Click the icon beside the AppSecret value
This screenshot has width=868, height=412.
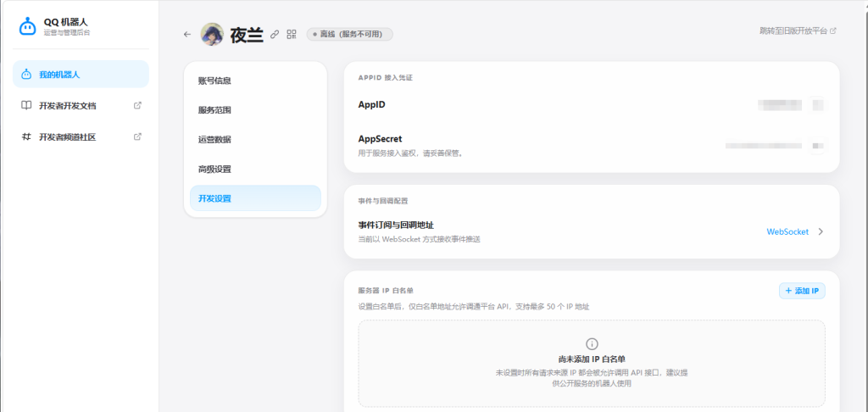[x=817, y=146]
